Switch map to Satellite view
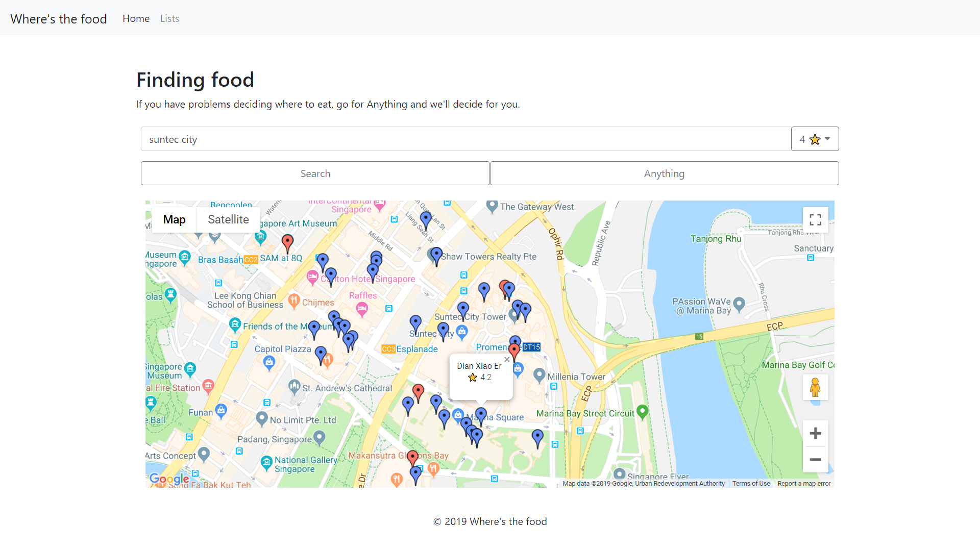980x551 pixels. [x=228, y=219]
